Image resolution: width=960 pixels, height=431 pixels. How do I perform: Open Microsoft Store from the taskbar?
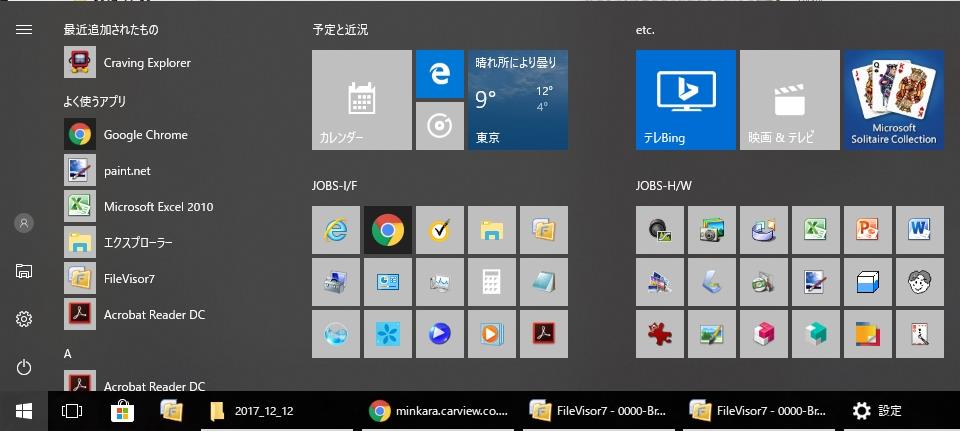click(x=122, y=411)
